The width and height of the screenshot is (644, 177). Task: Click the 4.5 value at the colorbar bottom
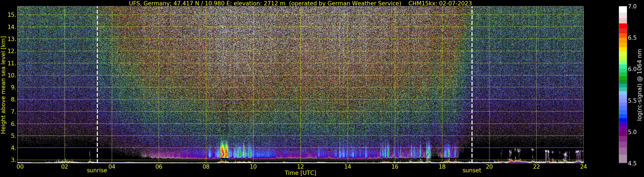coord(632,163)
